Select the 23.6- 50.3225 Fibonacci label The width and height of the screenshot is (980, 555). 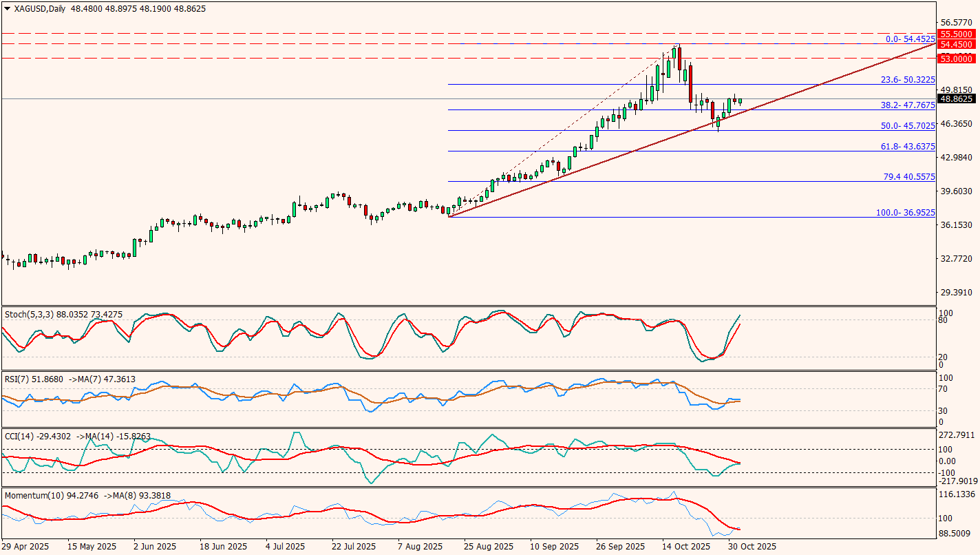coord(908,80)
